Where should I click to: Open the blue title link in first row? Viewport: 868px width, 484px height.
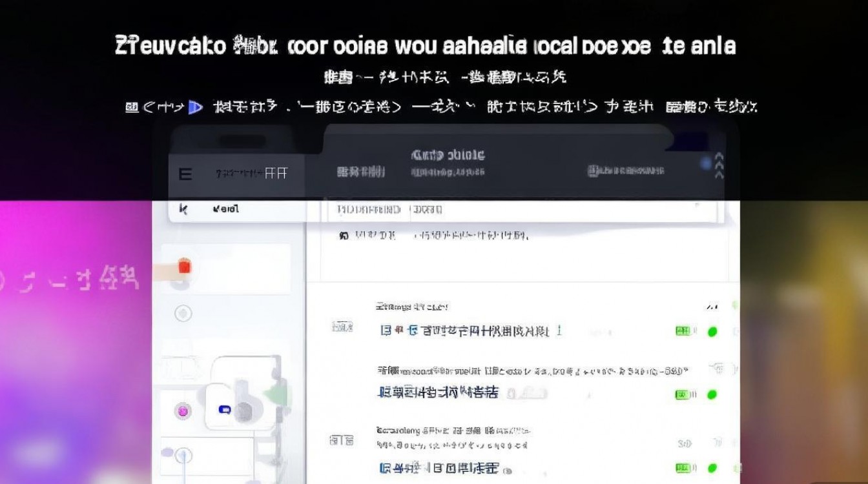(464, 331)
